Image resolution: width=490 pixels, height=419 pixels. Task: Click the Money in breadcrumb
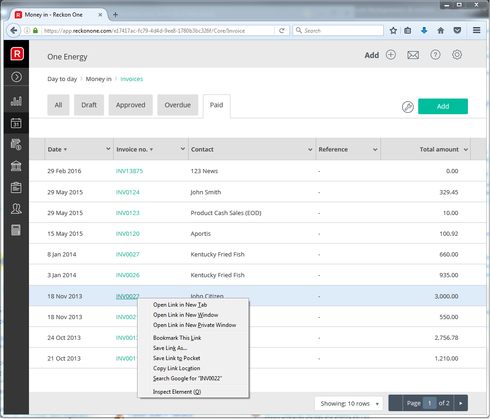click(x=99, y=79)
